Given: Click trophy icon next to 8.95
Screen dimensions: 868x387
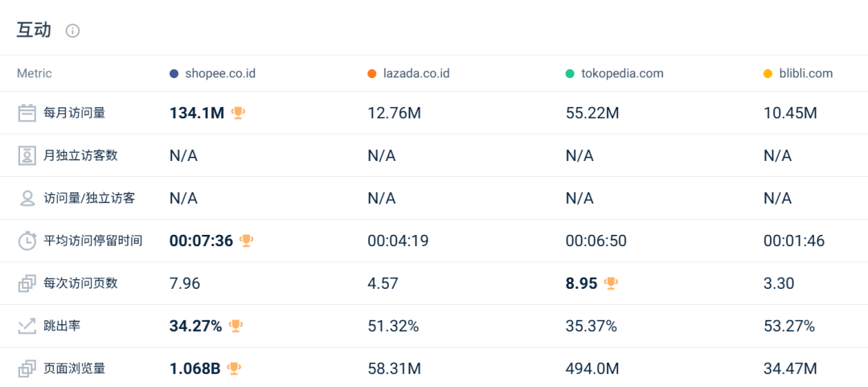Looking at the screenshot, I should 612,283.
